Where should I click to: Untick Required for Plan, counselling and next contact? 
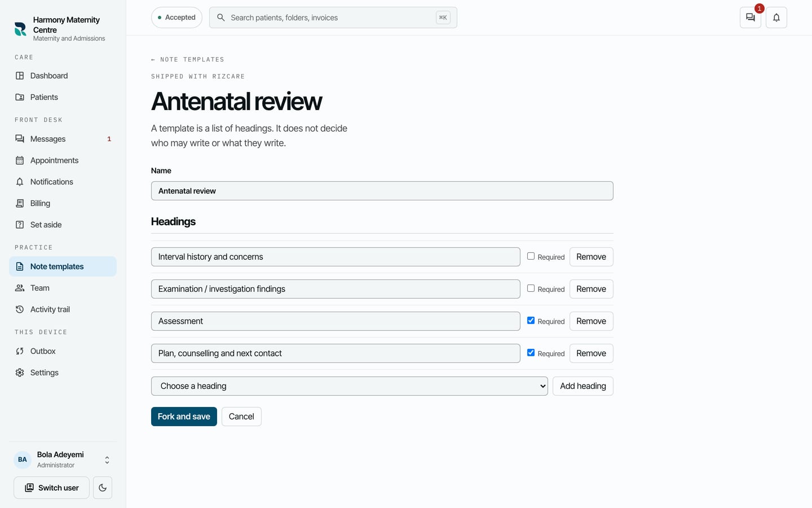[531, 353]
